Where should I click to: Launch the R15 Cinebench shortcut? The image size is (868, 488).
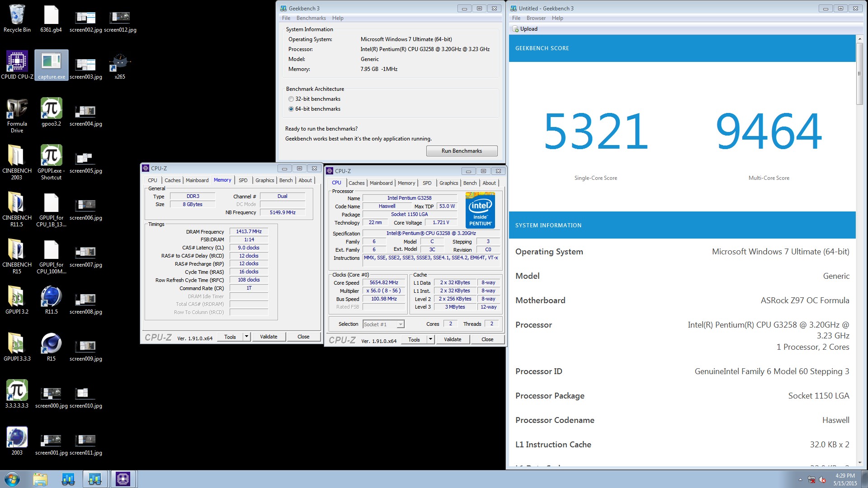(x=51, y=347)
